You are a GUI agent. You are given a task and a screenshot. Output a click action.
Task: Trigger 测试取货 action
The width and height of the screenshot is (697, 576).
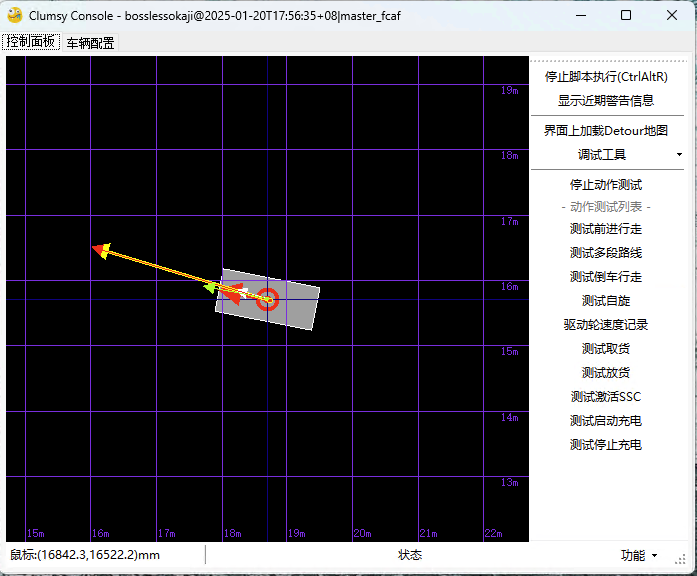tap(606, 348)
